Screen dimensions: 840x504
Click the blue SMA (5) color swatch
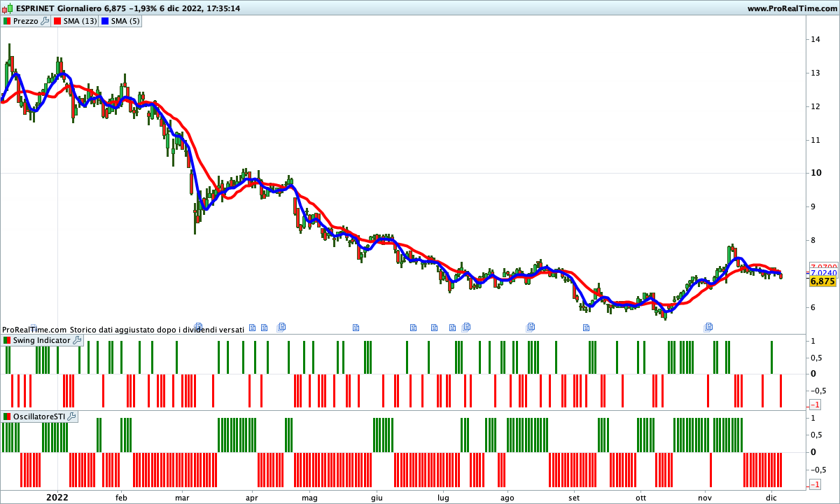(x=106, y=21)
